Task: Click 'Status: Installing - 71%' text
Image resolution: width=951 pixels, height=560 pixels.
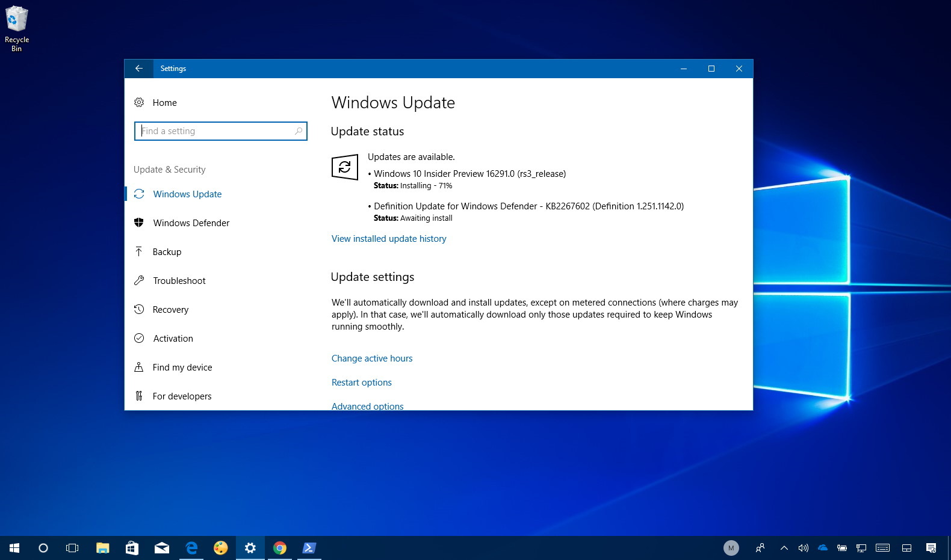Action: pos(413,186)
